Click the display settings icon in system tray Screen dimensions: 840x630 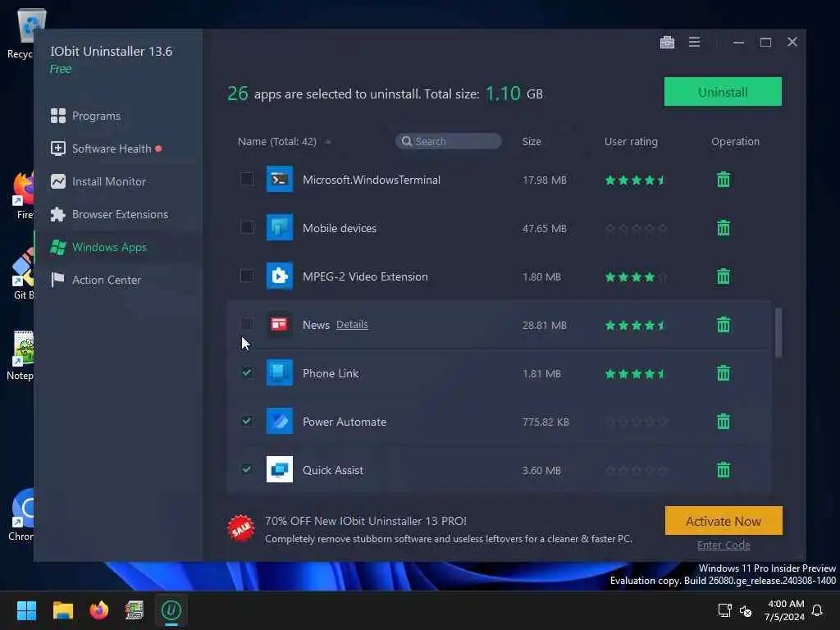(724, 610)
